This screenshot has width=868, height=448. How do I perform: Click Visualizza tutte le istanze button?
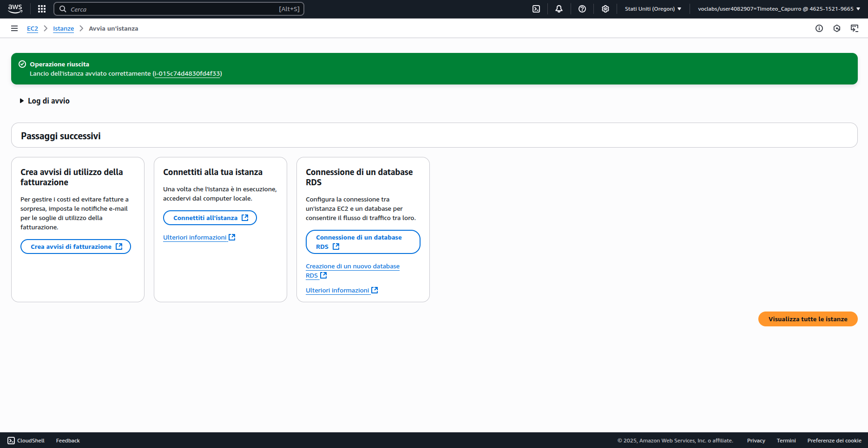808,319
